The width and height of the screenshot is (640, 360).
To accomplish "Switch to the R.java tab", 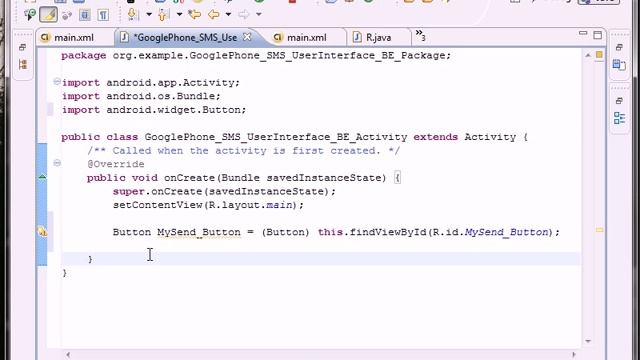I will coord(378,38).
